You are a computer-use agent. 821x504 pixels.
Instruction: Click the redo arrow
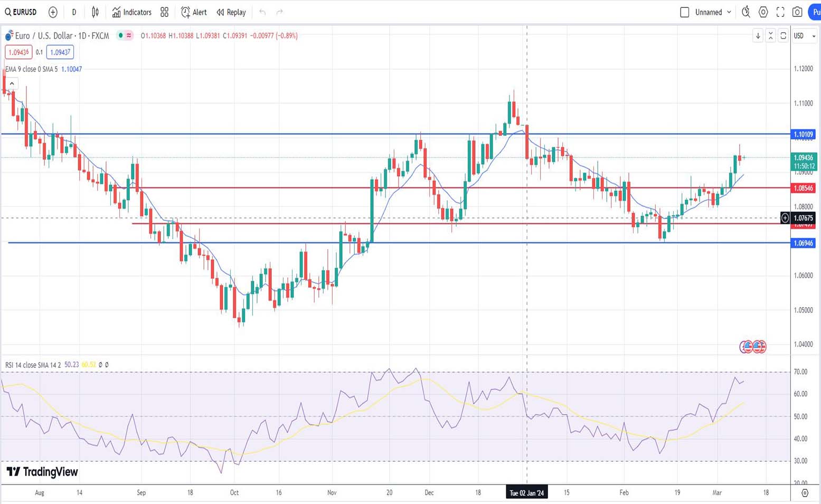tap(280, 12)
